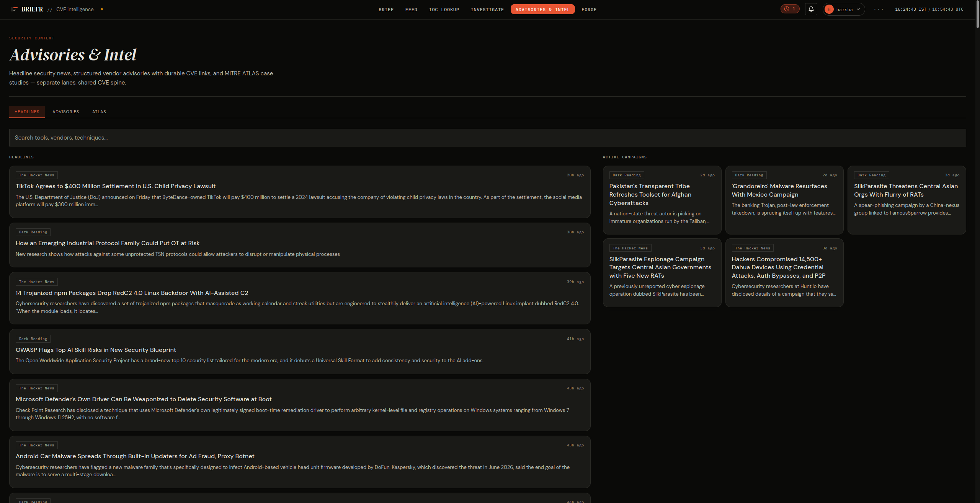Click the 'Security Context' label

[32, 38]
